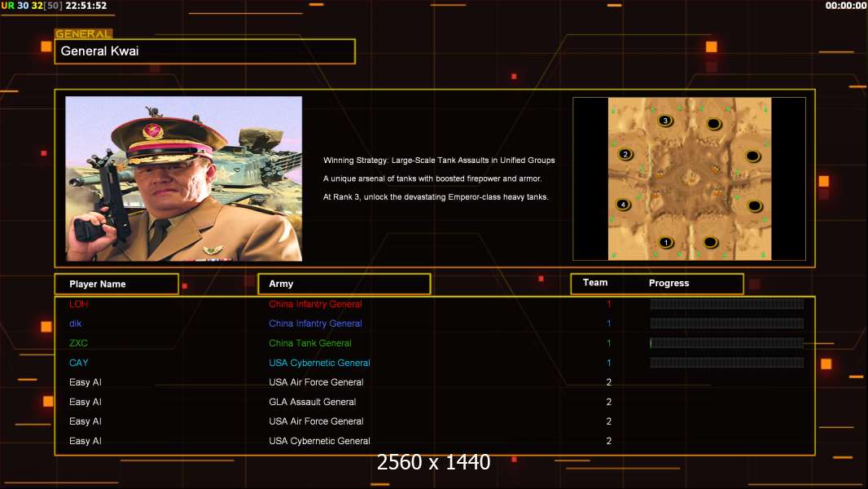Click the 00:00:00 timer at top right
Screen dimensions: 868x489
click(845, 6)
